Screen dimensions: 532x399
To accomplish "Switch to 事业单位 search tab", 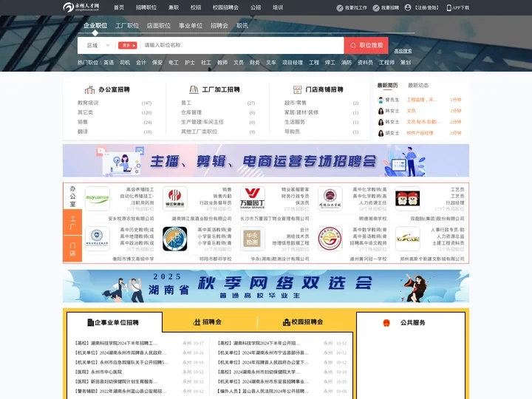I will (191, 26).
